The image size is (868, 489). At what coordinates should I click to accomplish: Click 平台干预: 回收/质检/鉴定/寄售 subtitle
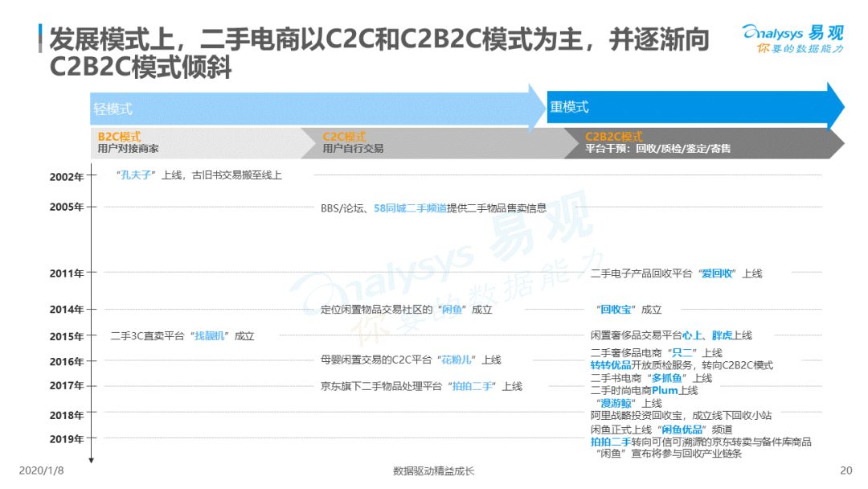pyautogui.click(x=657, y=149)
